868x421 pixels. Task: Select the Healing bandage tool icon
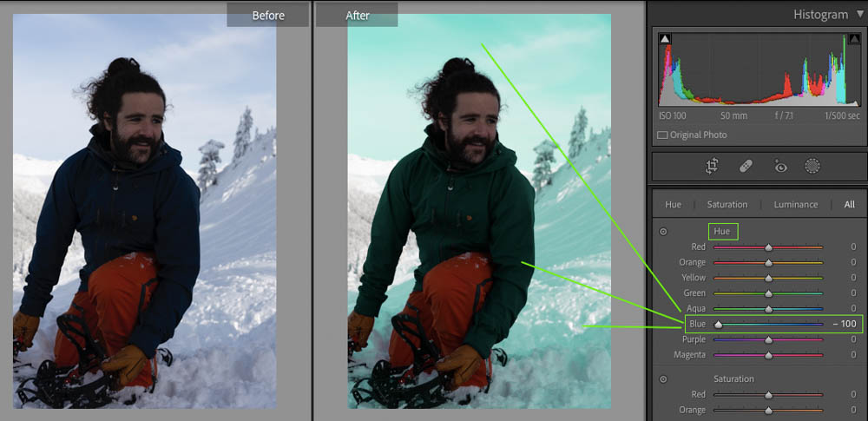[x=746, y=166]
